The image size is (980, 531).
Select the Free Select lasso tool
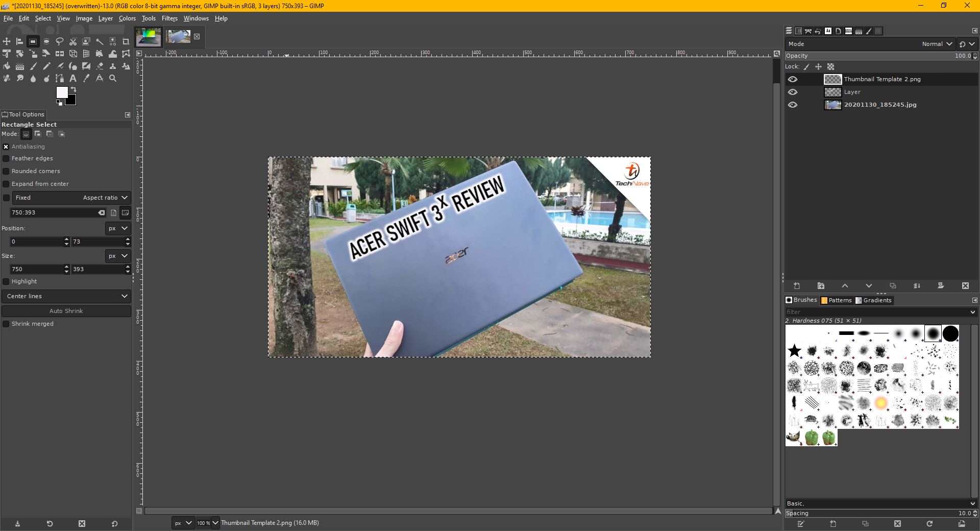60,41
